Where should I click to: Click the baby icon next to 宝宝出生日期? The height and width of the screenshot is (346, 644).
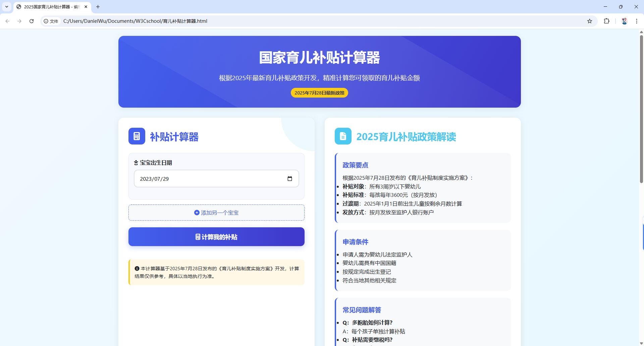(136, 163)
